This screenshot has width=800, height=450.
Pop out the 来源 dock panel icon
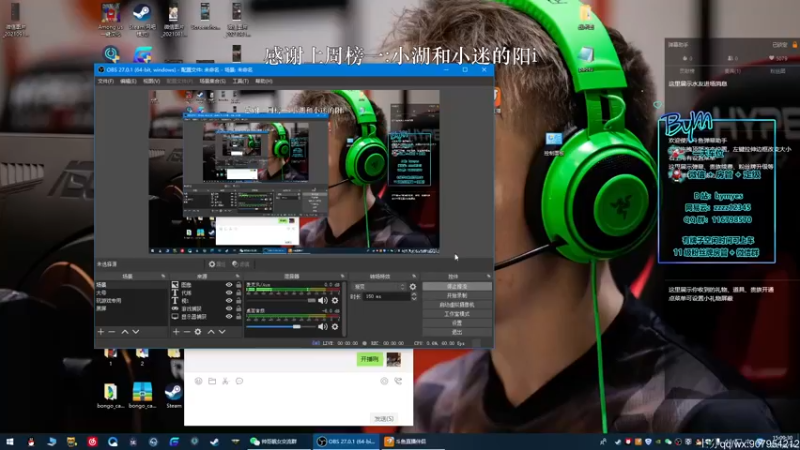point(238,276)
